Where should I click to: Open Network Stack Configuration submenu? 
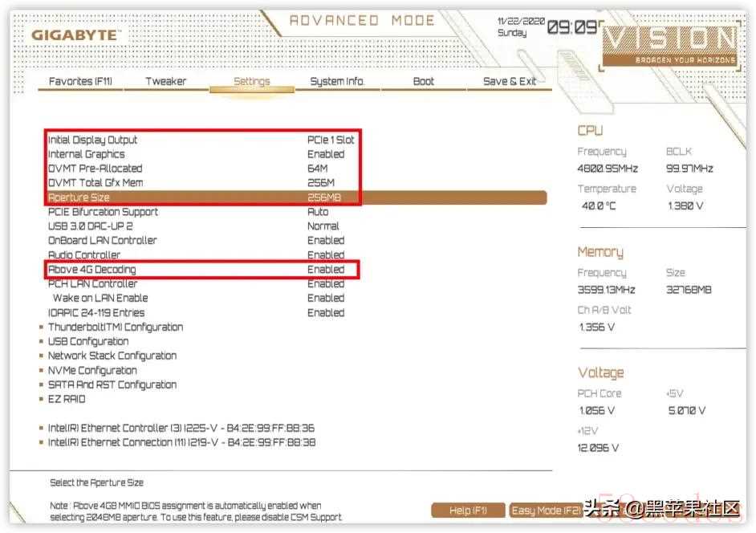(x=112, y=356)
